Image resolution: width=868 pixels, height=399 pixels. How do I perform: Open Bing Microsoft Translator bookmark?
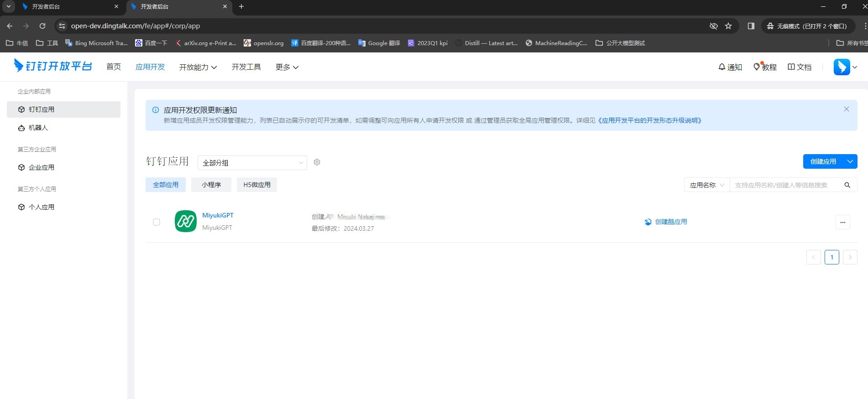(96, 43)
